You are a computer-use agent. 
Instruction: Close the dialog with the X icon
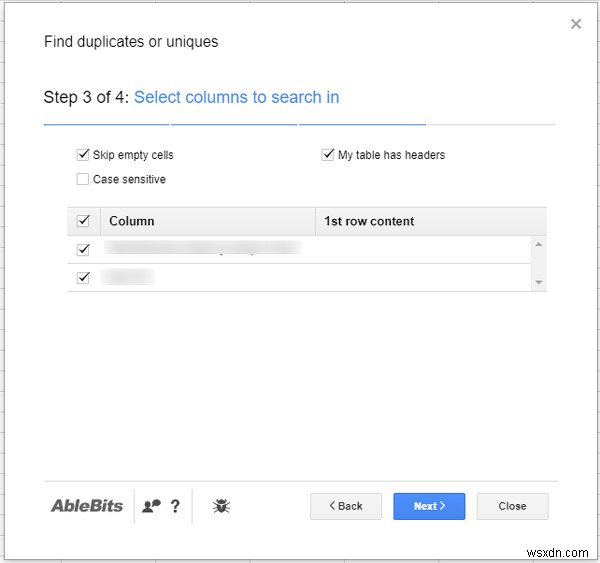(576, 24)
